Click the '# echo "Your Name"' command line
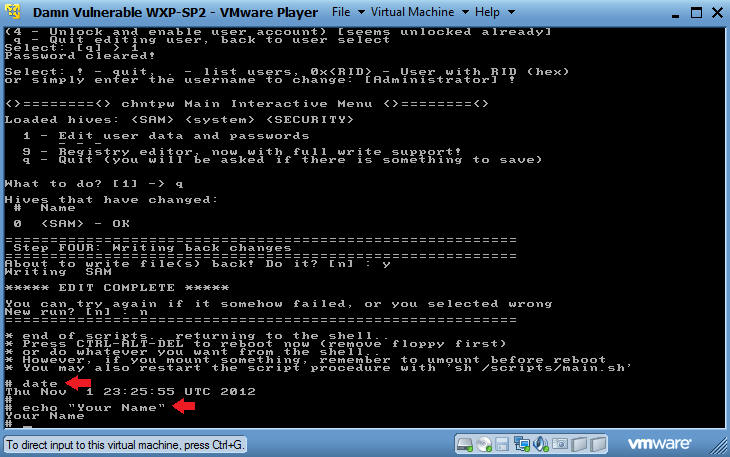Screen dimensions: 730x457 pos(85,408)
